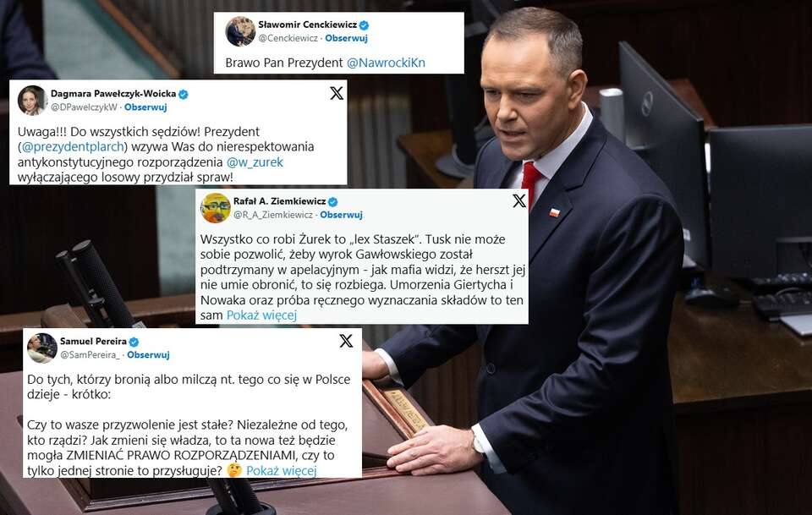
Task: Open the @NawrockiKn mention
Action: [386, 63]
